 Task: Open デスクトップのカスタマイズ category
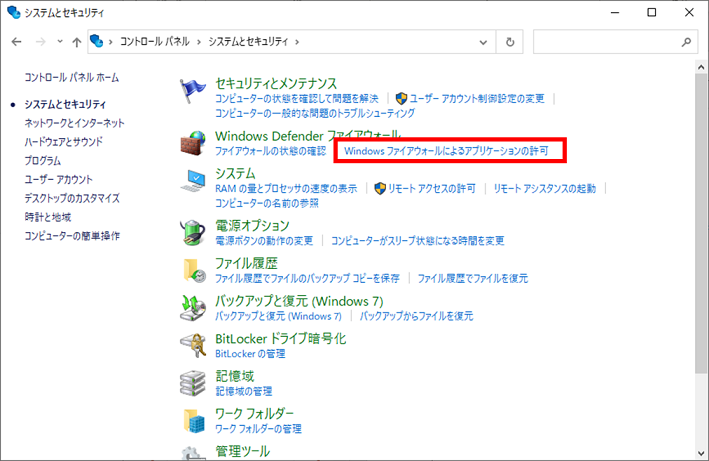(x=72, y=198)
